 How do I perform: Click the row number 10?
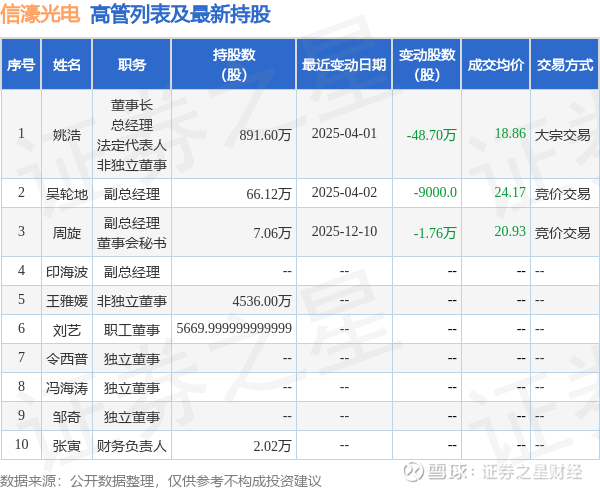[x=21, y=444]
